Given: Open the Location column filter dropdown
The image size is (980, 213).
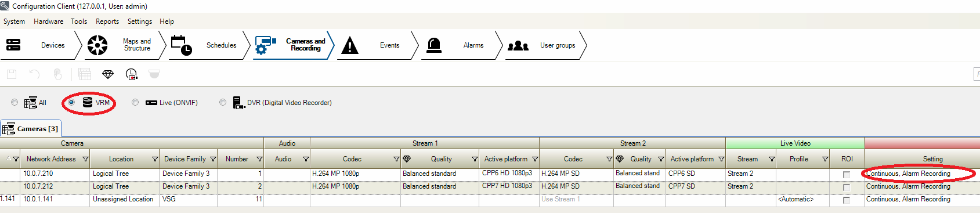Looking at the screenshot, I should [x=155, y=159].
